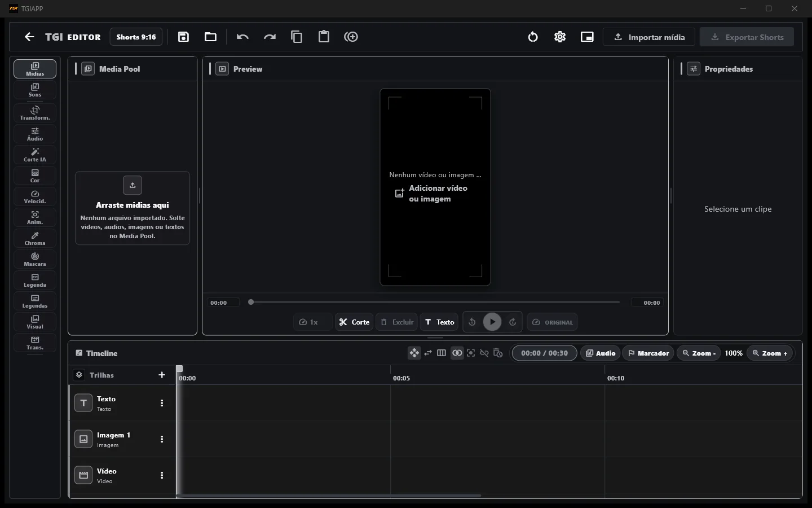Click the Trilhas layers icon
The height and width of the screenshot is (508, 812).
(x=79, y=375)
